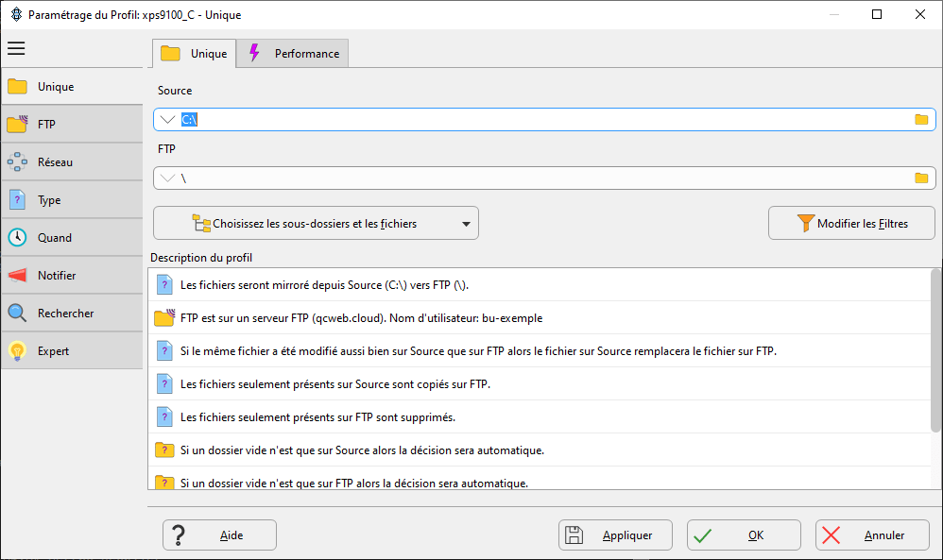Browse for FTP folder icon
943x560 pixels.
point(921,178)
